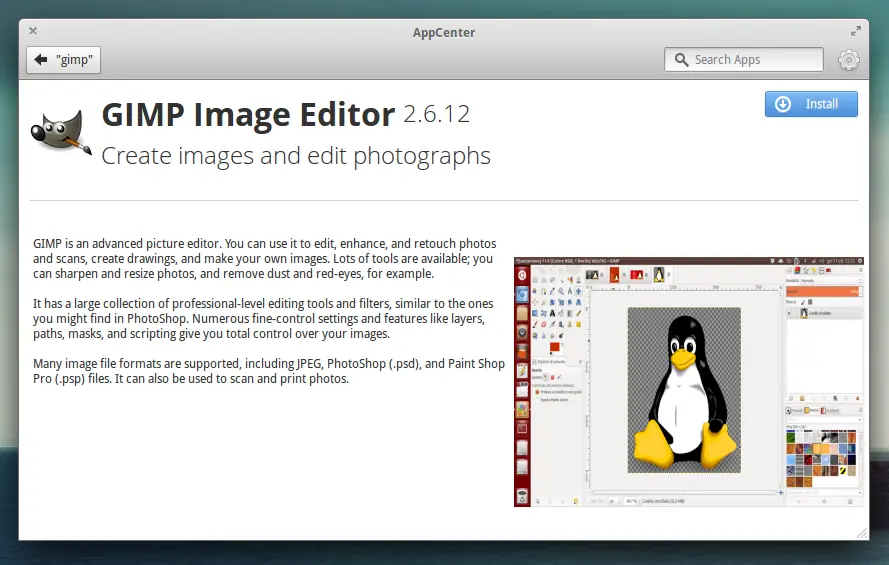
Task: Click the paragraph starting "It has a large collection"
Action: coord(263,318)
